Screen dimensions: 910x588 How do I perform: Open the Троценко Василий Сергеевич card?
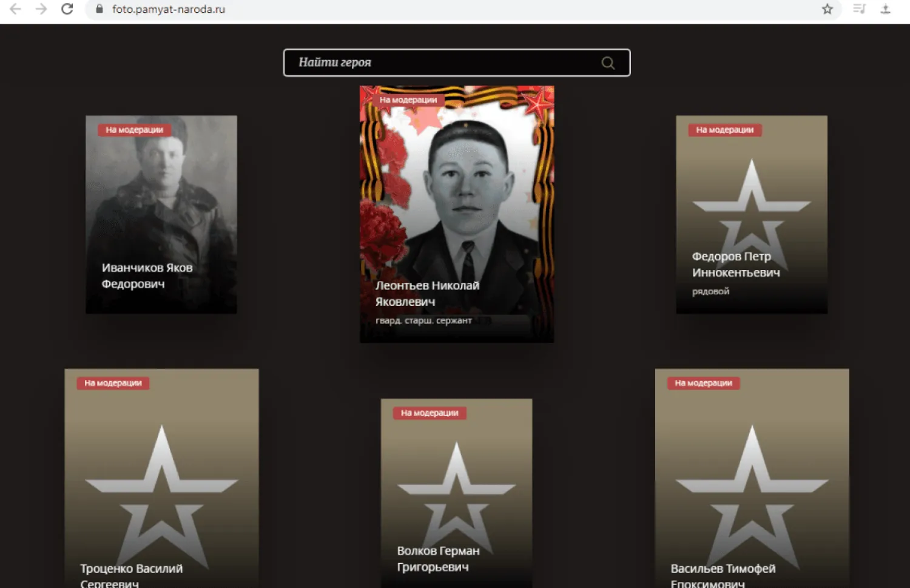(x=162, y=478)
